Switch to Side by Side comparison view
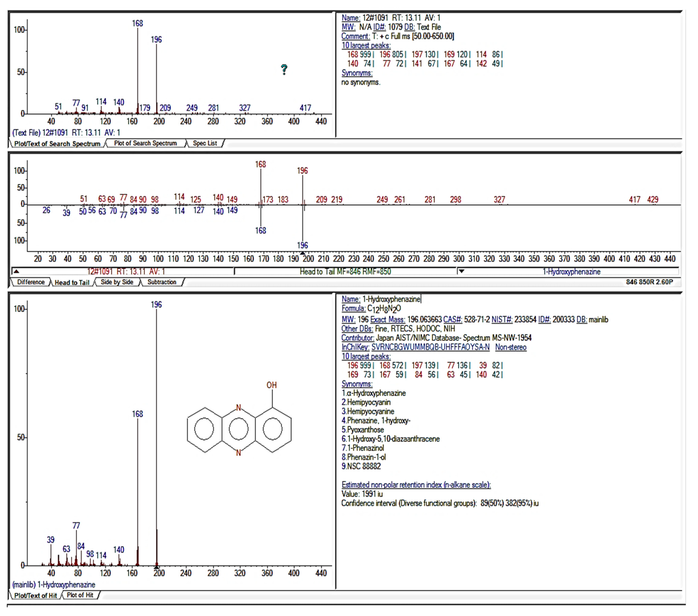The height and width of the screenshot is (616, 698). [117, 282]
